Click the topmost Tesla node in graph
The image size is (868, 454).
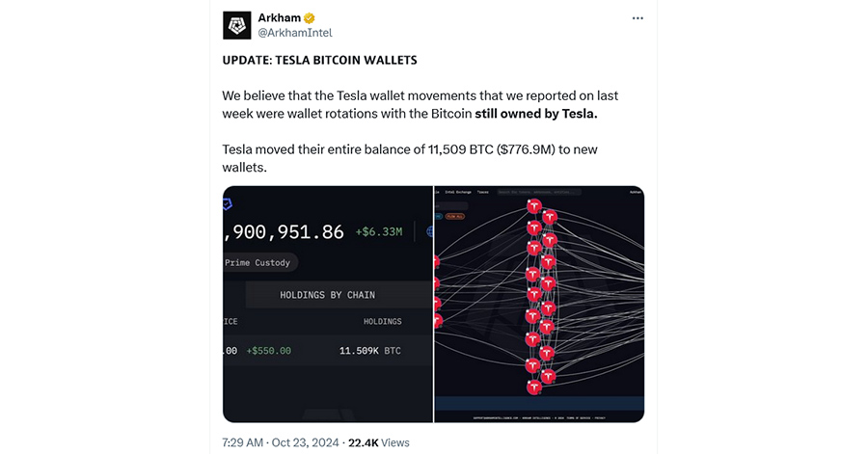pyautogui.click(x=533, y=206)
